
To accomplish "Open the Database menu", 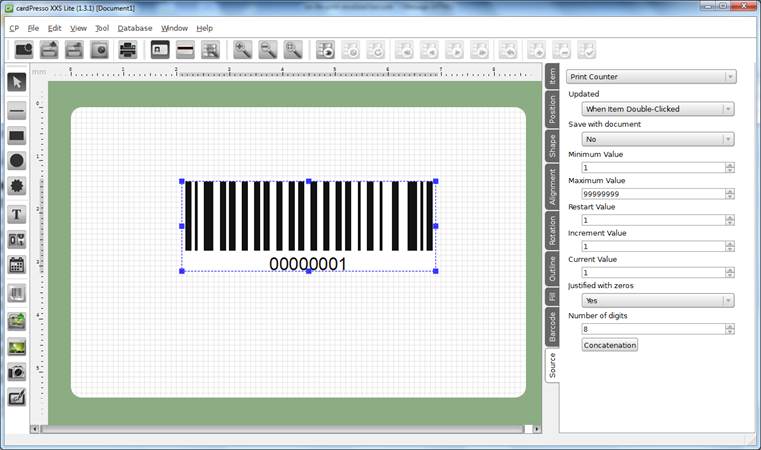I will (x=135, y=28).
